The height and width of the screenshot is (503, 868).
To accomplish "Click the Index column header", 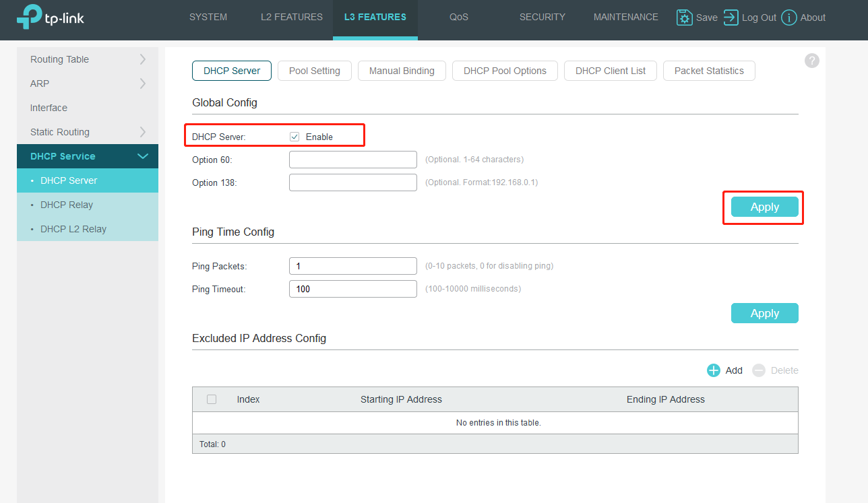I will pyautogui.click(x=248, y=399).
